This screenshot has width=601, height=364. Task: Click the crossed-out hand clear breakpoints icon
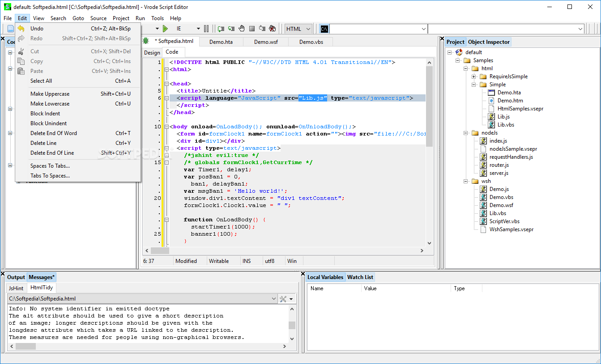click(x=273, y=29)
